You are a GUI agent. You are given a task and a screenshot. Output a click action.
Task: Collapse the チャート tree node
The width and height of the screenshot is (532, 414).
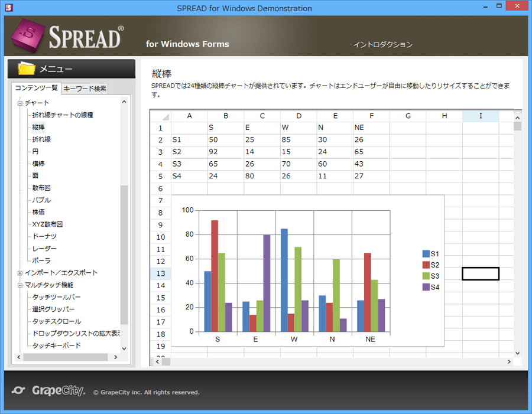click(20, 103)
